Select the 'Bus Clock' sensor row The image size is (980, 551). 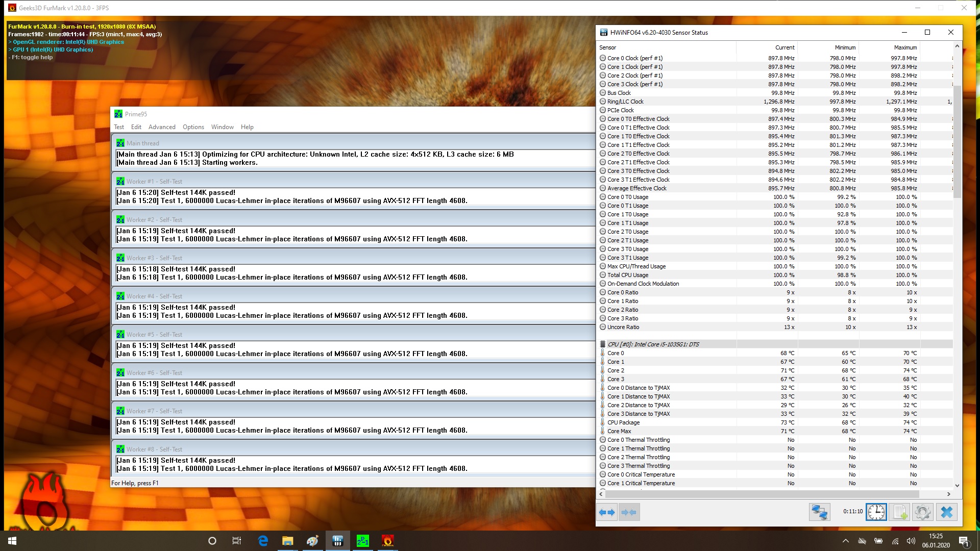tap(775, 93)
